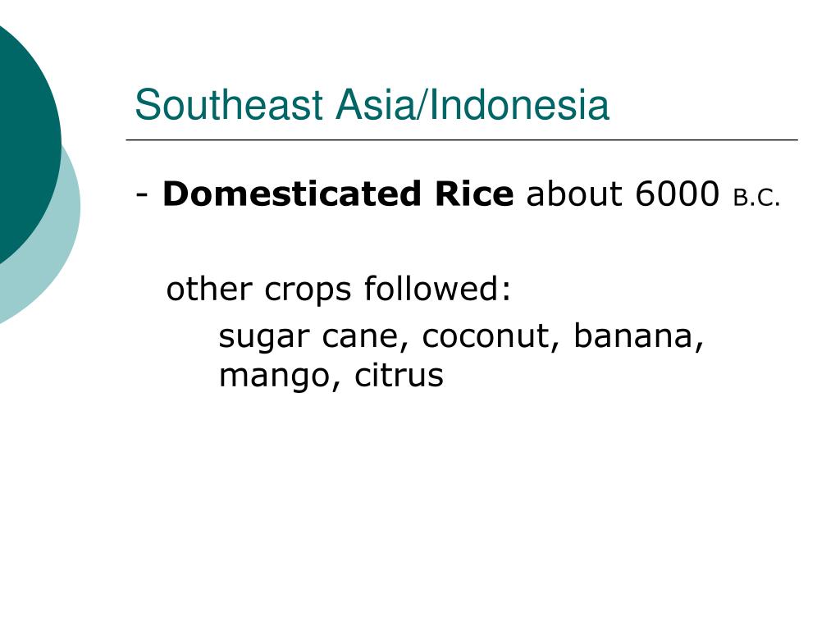
Task: Select the word Southeast in the title
Action: coord(230,104)
